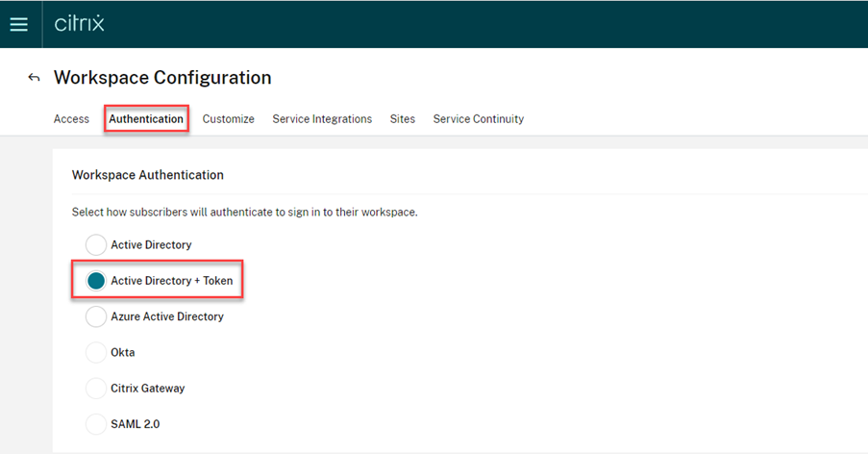Click the 'Select how subscribers will authenticate' text

tap(245, 212)
